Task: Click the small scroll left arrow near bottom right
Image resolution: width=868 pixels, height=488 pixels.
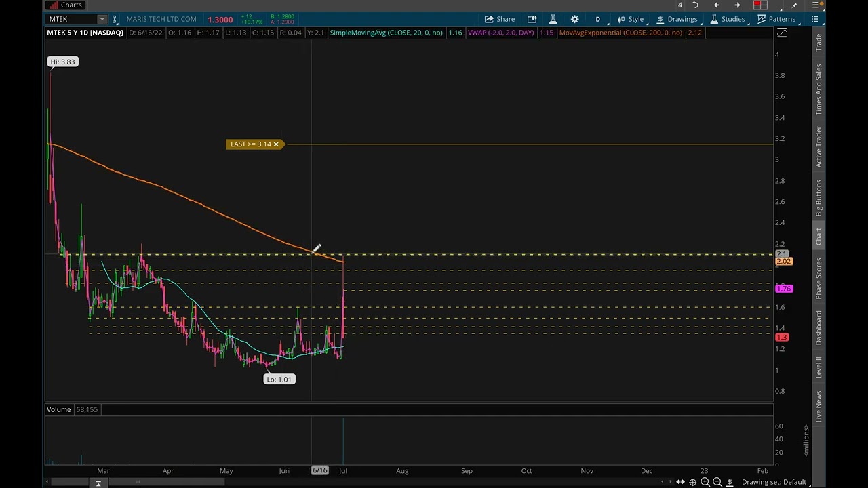Action: (x=663, y=482)
